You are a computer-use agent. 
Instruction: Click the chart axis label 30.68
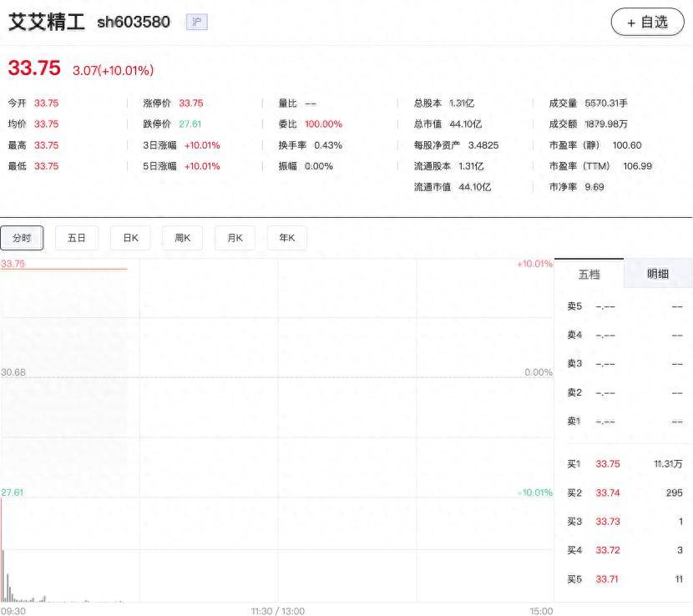click(13, 372)
